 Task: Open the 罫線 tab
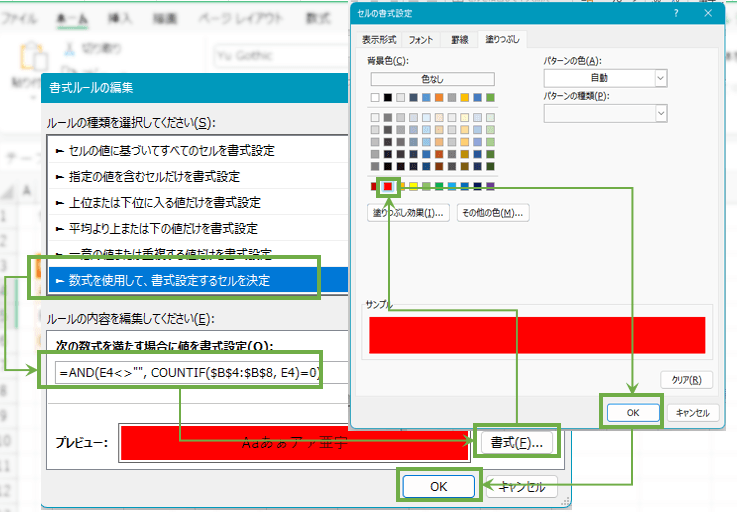tap(459, 39)
